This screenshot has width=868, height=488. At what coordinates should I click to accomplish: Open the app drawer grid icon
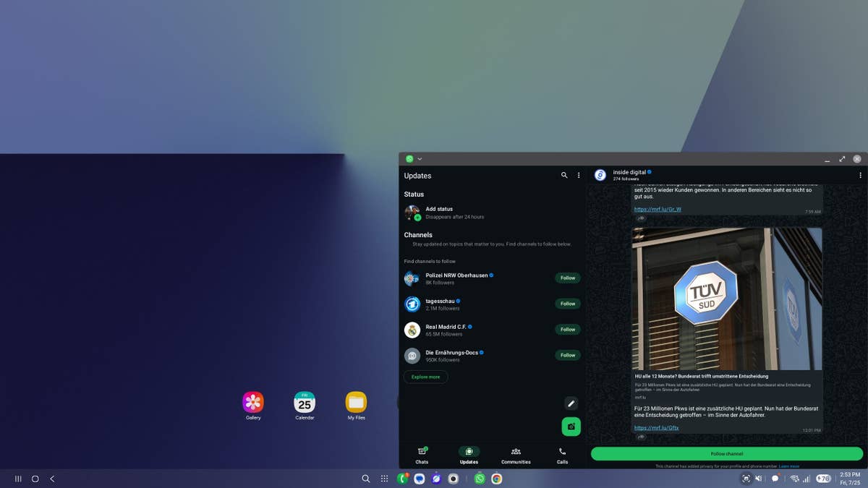(x=384, y=479)
